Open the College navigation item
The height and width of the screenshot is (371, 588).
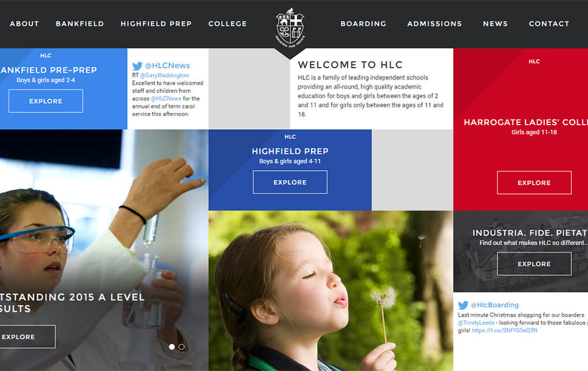(x=227, y=24)
